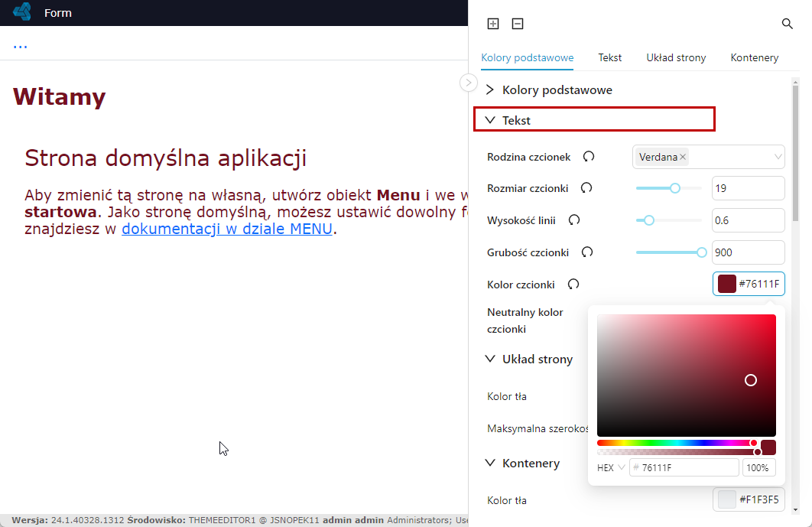Click the collapse all minus icon
Image resolution: width=812 pixels, height=527 pixels.
(518, 24)
